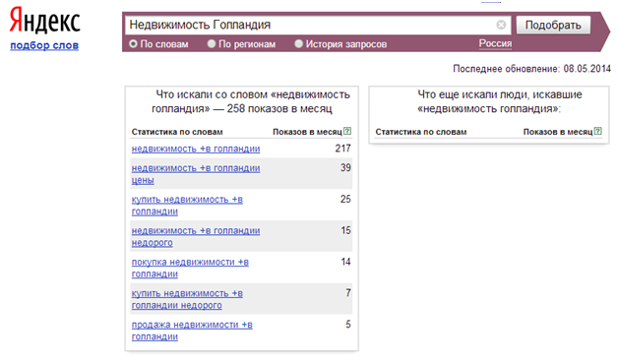617x364 pixels.
Task: Open the подбор слов link
Action: click(44, 45)
